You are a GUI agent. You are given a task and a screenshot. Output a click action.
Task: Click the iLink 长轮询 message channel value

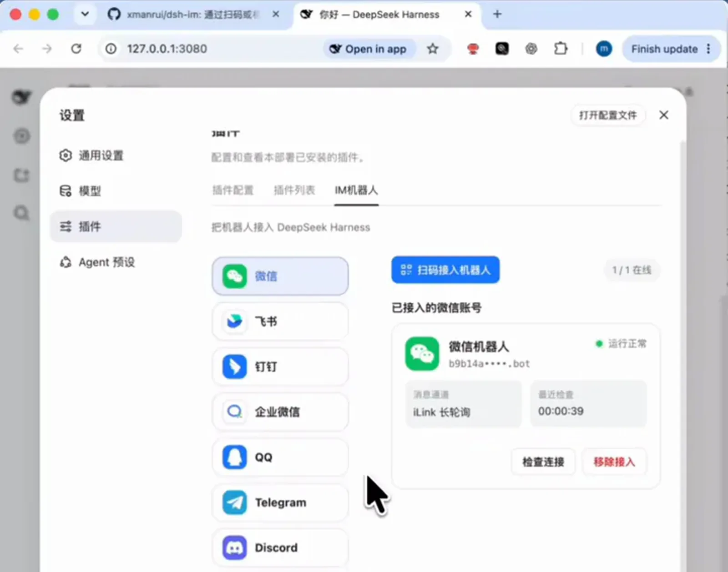441,412
